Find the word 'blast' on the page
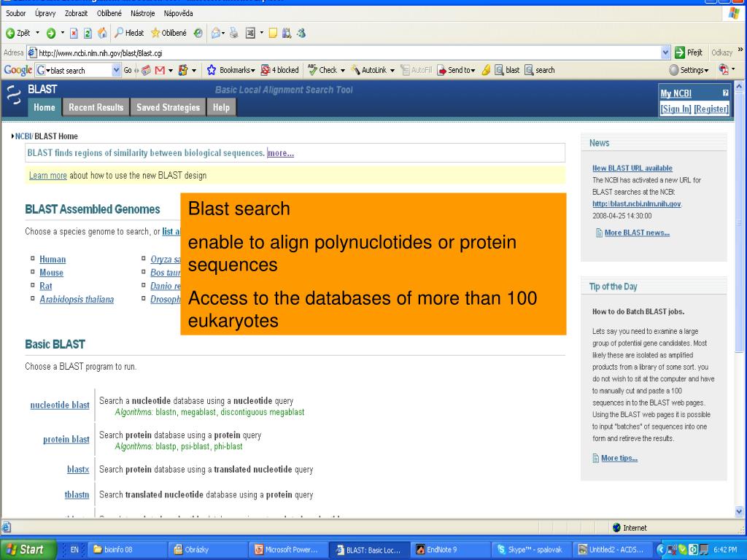The height and width of the screenshot is (560, 747). pos(507,71)
